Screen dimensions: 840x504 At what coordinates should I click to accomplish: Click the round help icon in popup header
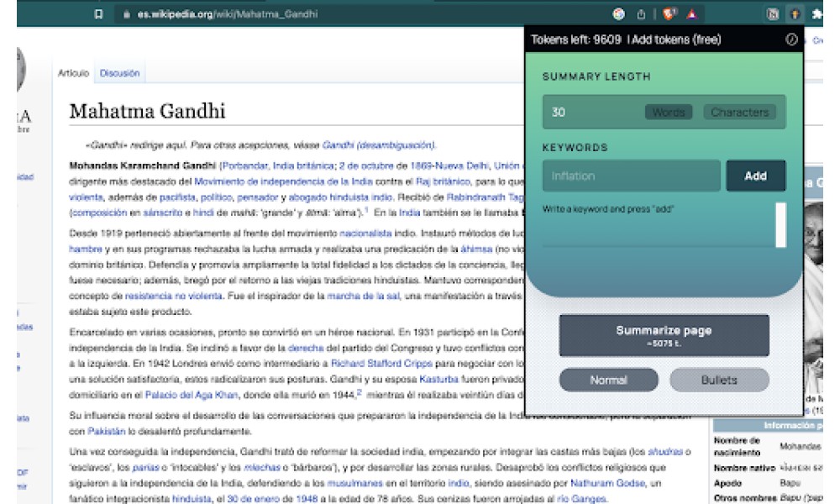pyautogui.click(x=791, y=39)
